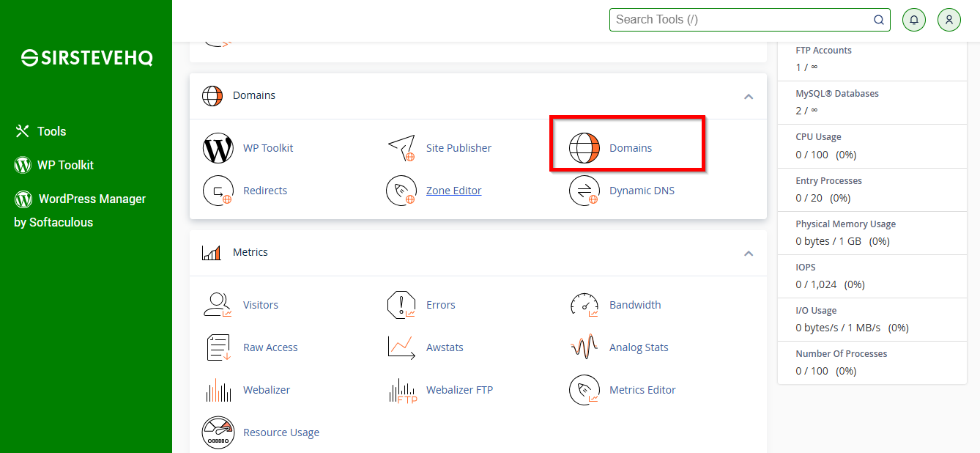Click the 0 / 1,024 IOPS value
Screen dimensions: 980x453
(816, 284)
